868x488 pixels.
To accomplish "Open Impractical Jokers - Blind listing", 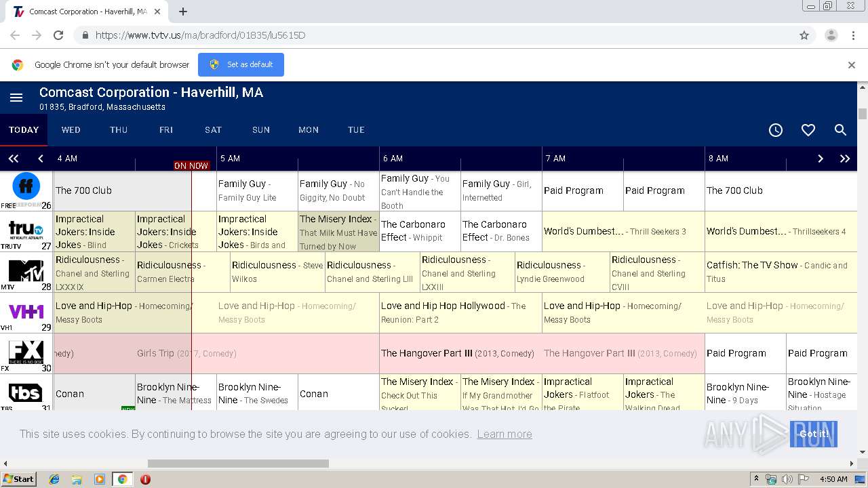I will pyautogui.click(x=94, y=232).
